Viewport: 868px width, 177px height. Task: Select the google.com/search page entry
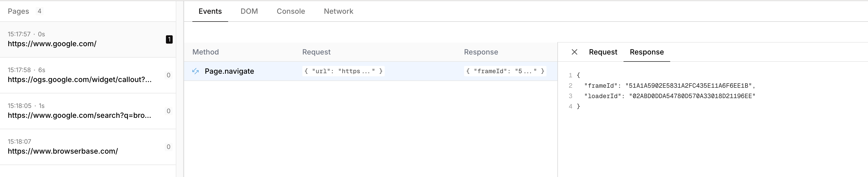pos(88,111)
